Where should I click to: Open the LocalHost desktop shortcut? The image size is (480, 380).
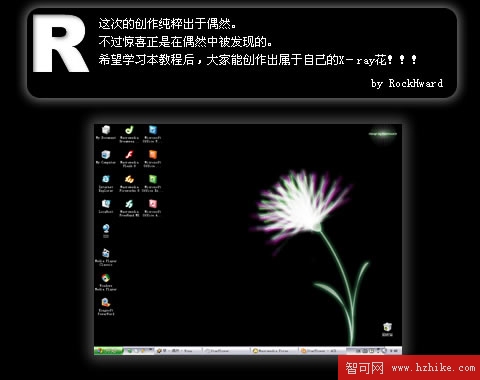coord(106,206)
